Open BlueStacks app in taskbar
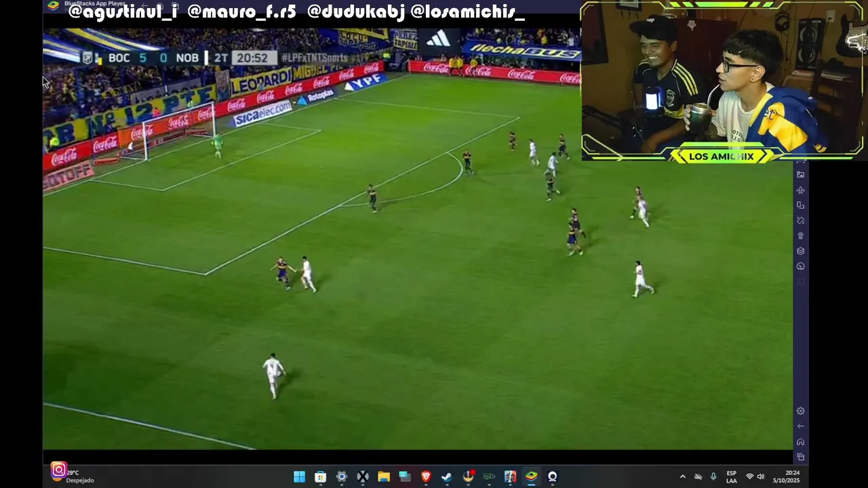 [x=531, y=476]
